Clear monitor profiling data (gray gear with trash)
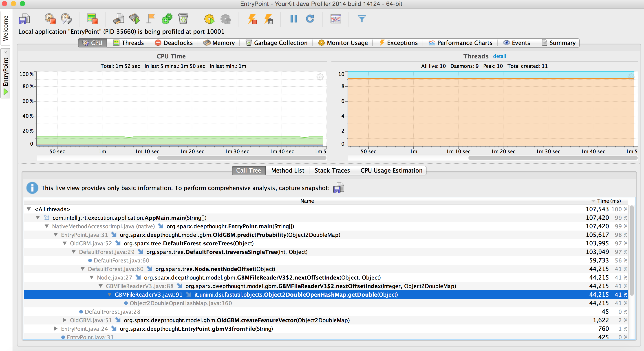This screenshot has width=644, height=351. click(226, 19)
